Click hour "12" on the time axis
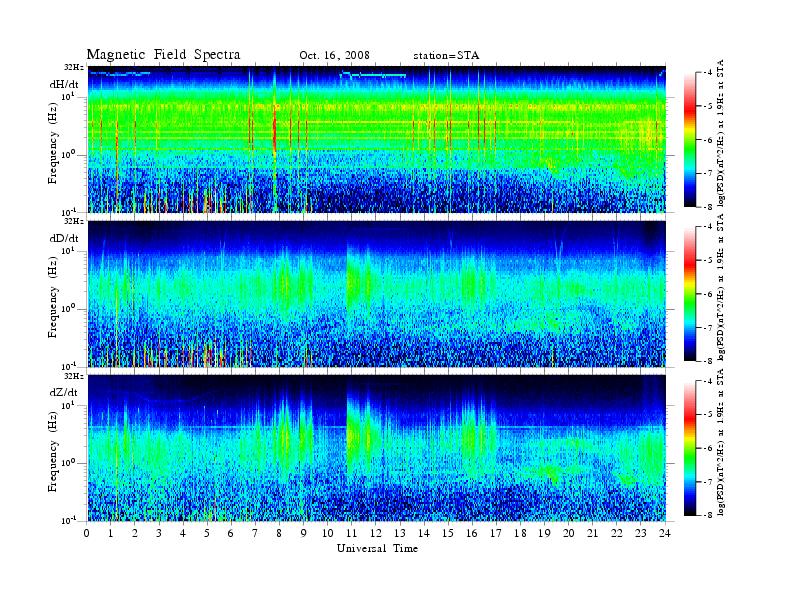The width and height of the screenshot is (792, 612). [376, 533]
